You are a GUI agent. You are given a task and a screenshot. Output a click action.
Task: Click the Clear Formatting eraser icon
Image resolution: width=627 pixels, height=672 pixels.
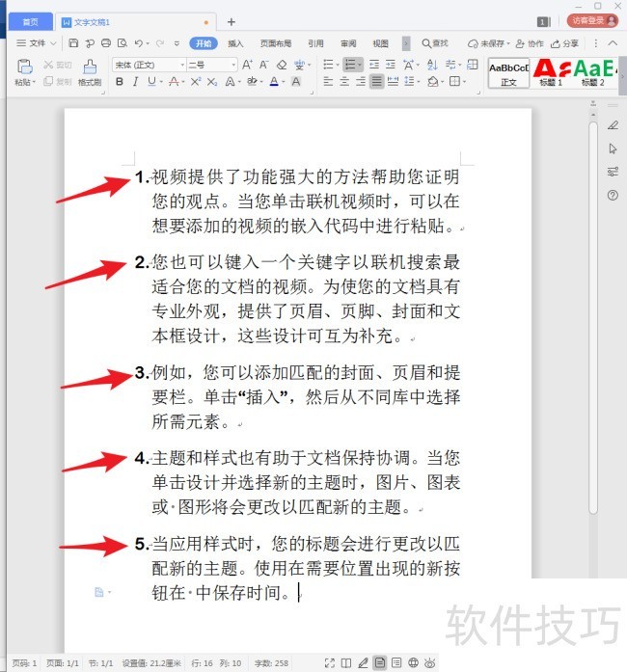pos(282,65)
